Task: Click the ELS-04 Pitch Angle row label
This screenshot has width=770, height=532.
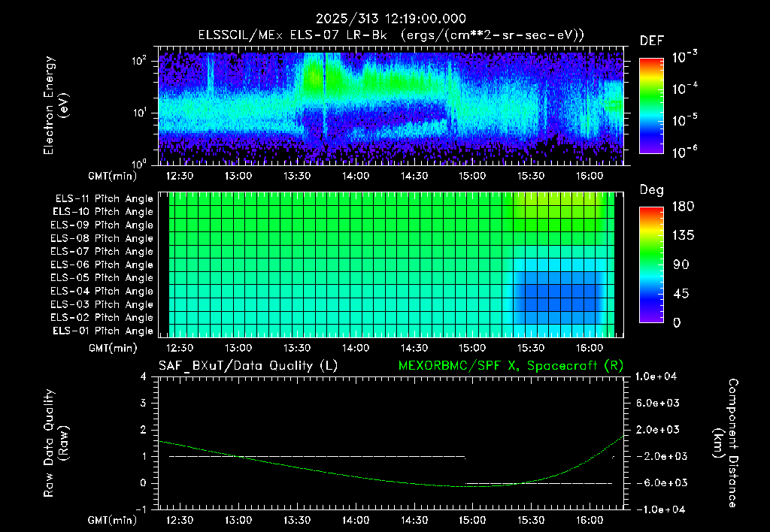Action: [x=102, y=291]
